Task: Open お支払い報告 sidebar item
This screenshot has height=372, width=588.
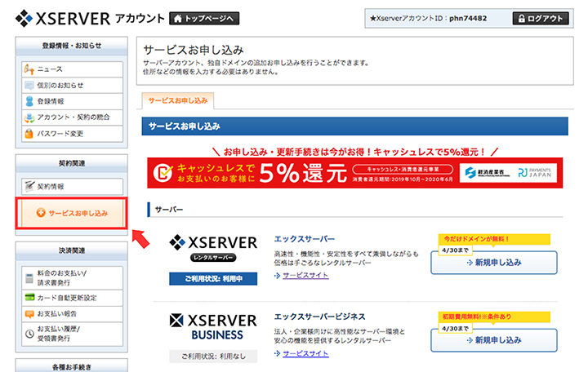Action: point(72,313)
